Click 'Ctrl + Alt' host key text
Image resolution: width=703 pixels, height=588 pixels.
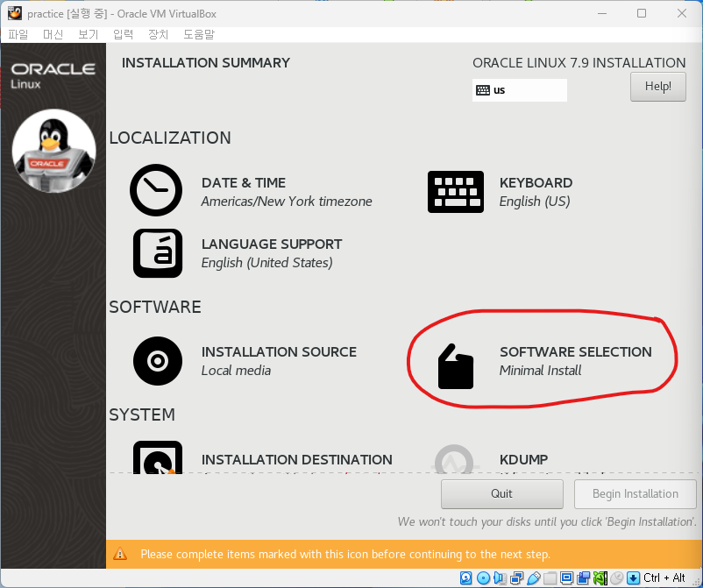click(x=664, y=577)
